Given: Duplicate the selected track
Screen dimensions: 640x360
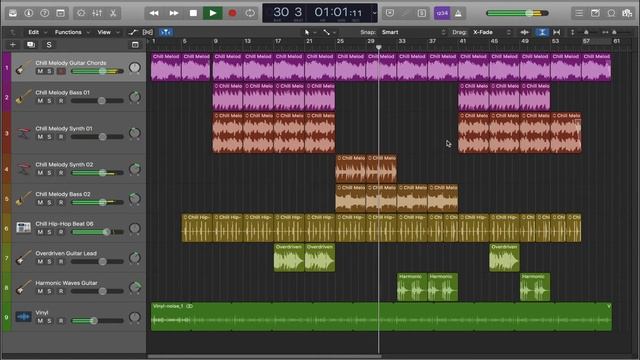Looking at the screenshot, I should click(x=31, y=44).
